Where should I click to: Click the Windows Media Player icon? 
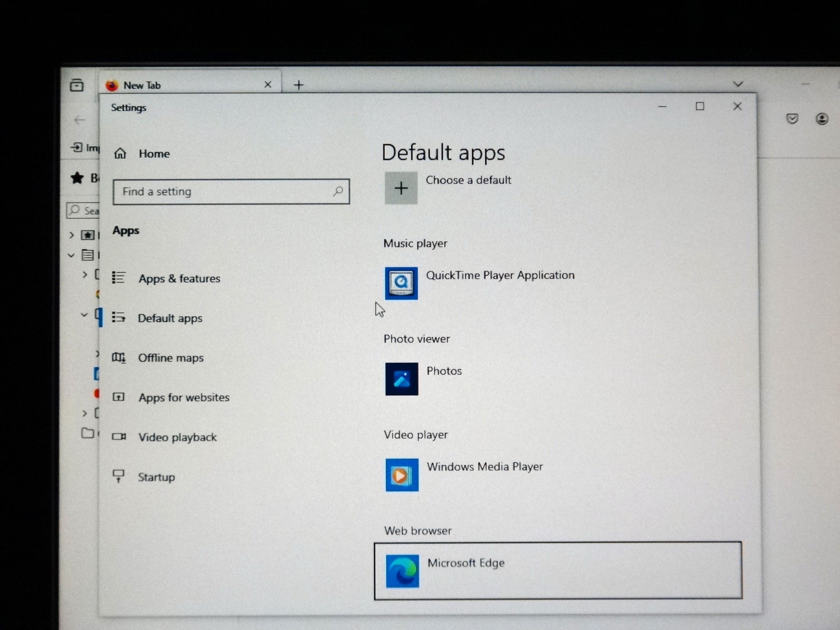[402, 475]
